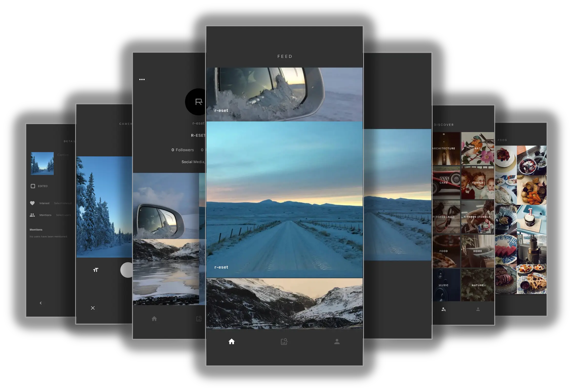Open the frozen lake thumbnail on the profile screen

tap(166, 272)
